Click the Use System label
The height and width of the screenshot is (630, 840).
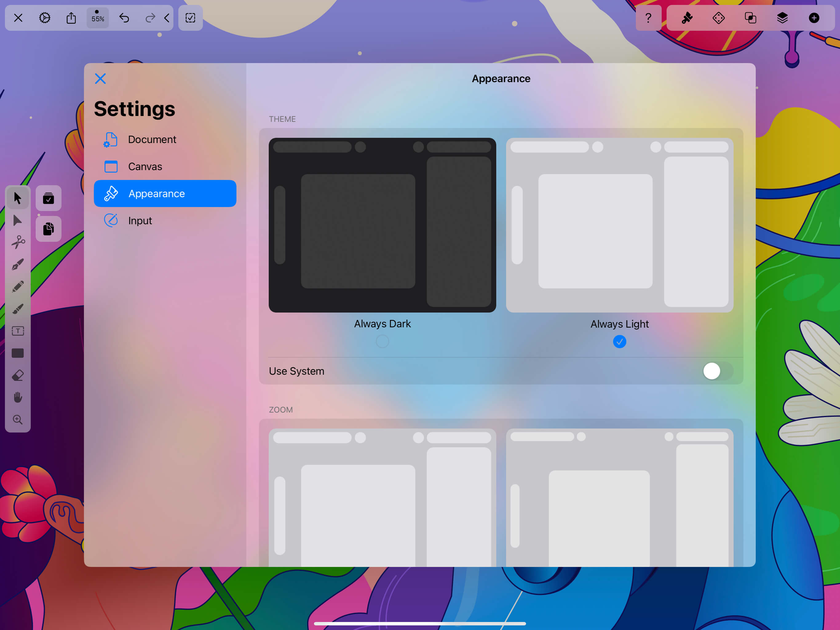pos(296,371)
